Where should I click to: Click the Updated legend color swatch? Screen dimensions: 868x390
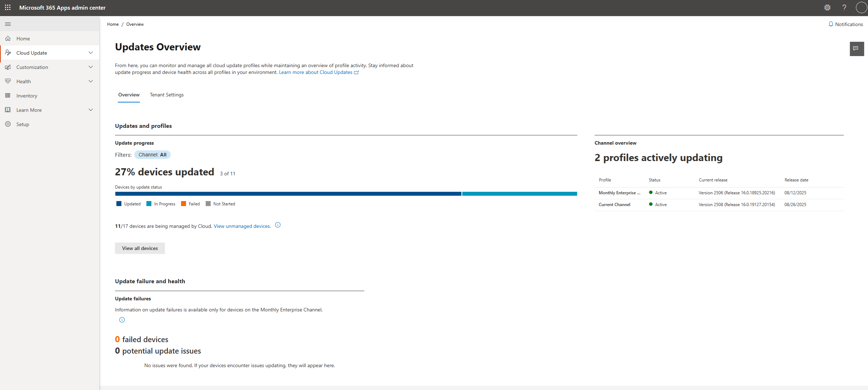pos(119,204)
